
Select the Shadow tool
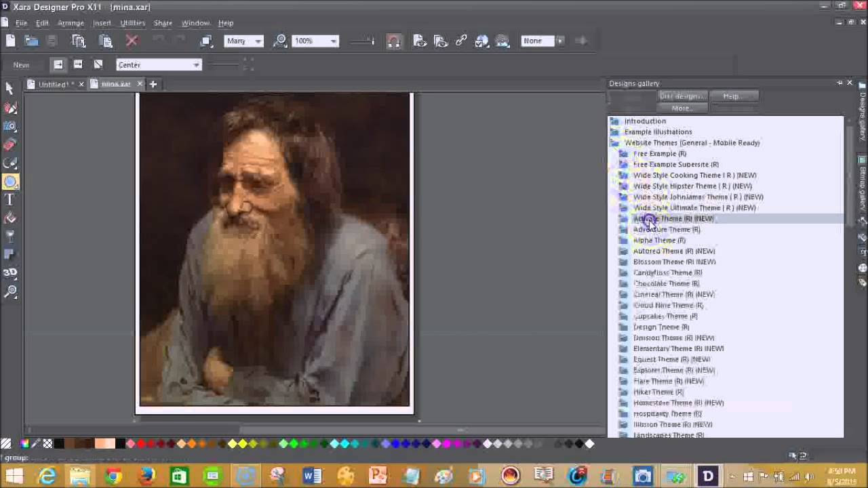[10, 255]
